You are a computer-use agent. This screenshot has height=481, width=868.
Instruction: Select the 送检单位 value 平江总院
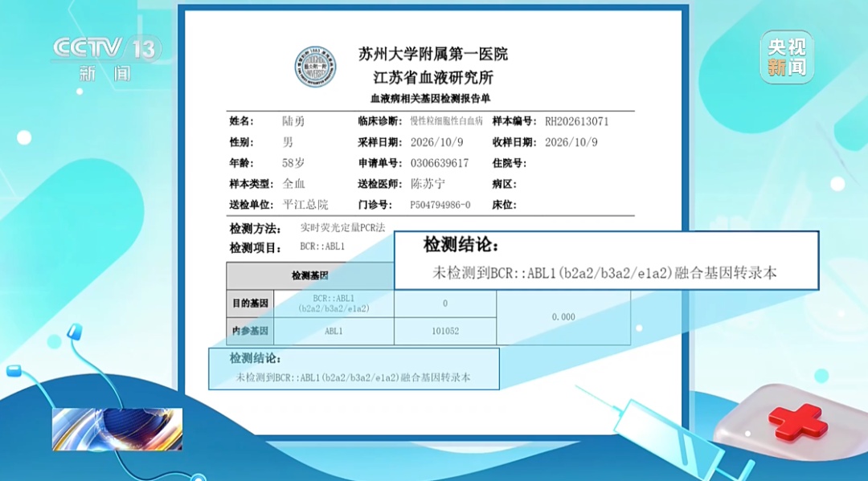click(x=305, y=205)
